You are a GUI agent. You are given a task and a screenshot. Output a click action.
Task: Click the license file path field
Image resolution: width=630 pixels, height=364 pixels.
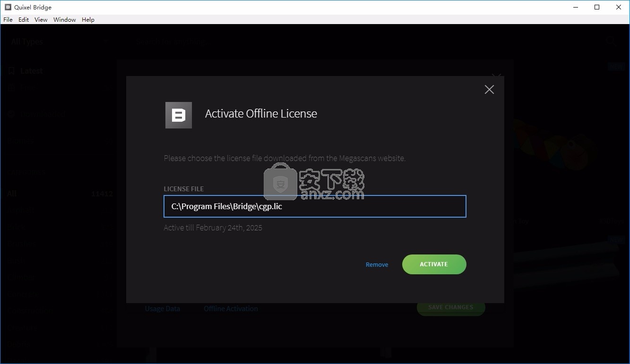[315, 206]
